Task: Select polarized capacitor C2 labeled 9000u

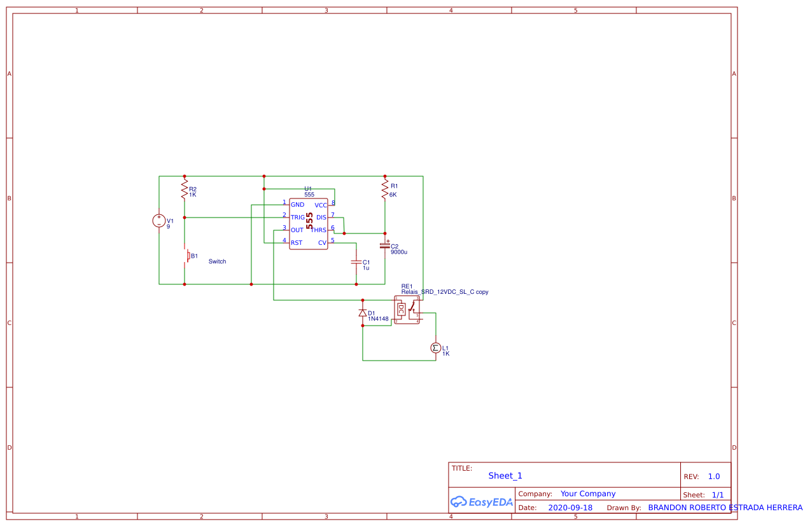Action: [384, 246]
